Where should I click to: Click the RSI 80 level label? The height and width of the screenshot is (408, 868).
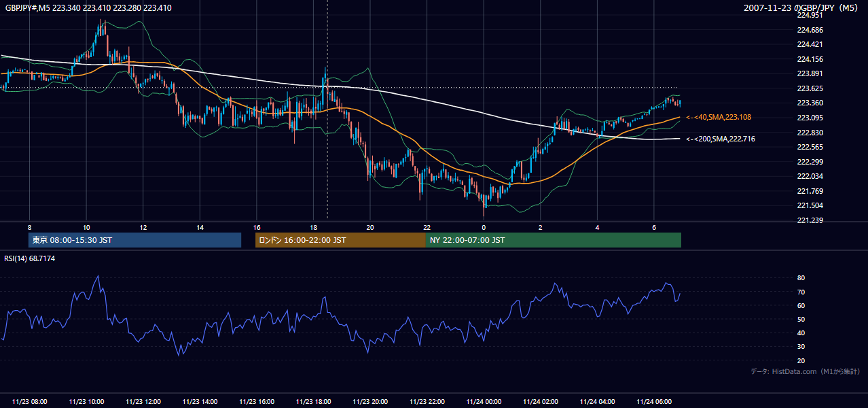click(x=801, y=278)
